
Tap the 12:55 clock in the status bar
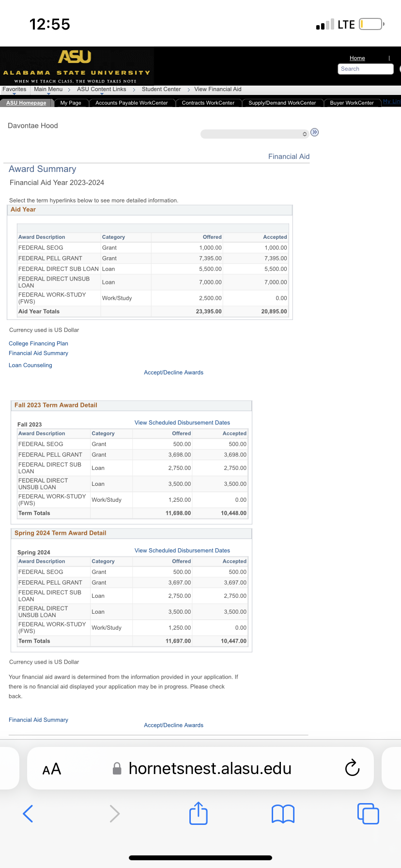[50, 24]
